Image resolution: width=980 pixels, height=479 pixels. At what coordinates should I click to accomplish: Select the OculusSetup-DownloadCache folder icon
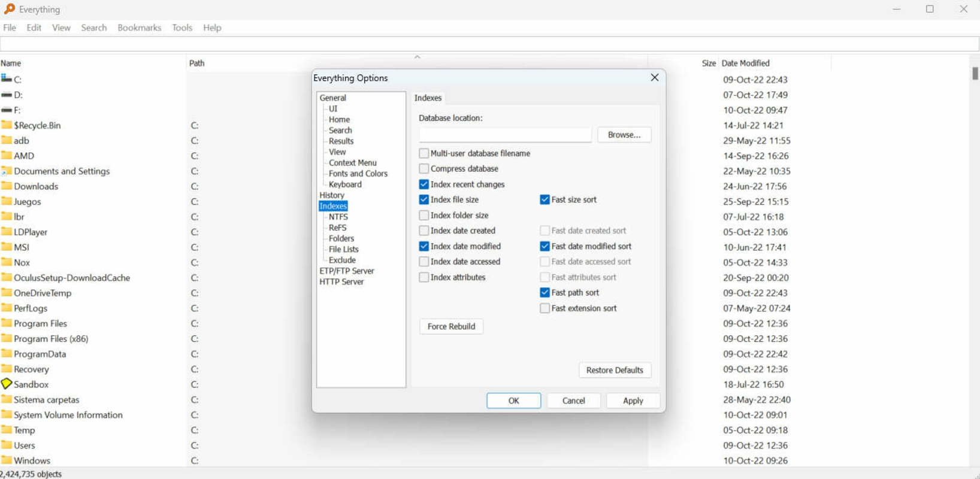[7, 277]
